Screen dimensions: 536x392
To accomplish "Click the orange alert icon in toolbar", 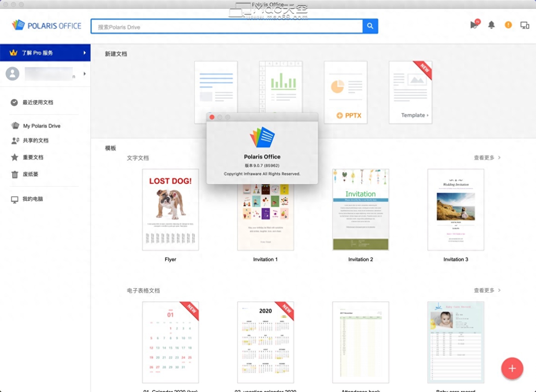I will (x=508, y=25).
